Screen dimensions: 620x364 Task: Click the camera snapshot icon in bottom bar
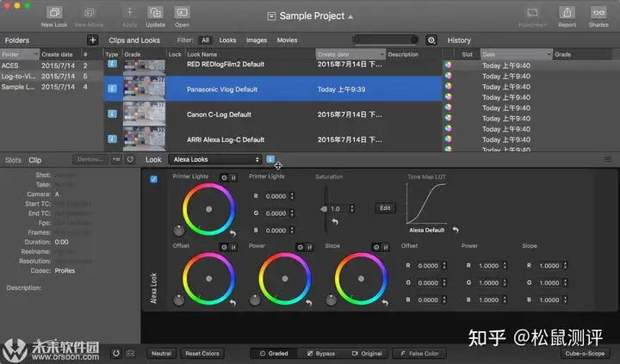pyautogui.click(x=130, y=353)
